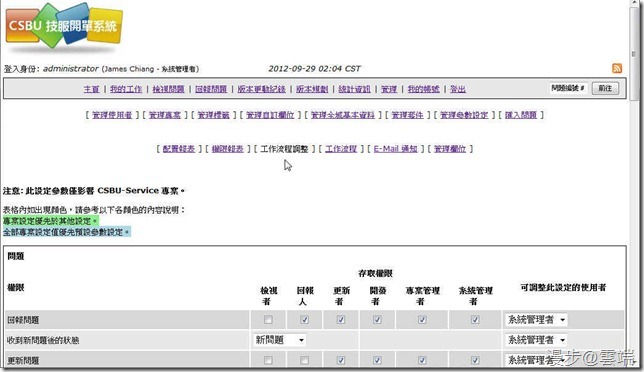The height and width of the screenshot is (372, 644).
Task: Open the 管理自訂欄位 link
Action: pos(270,115)
